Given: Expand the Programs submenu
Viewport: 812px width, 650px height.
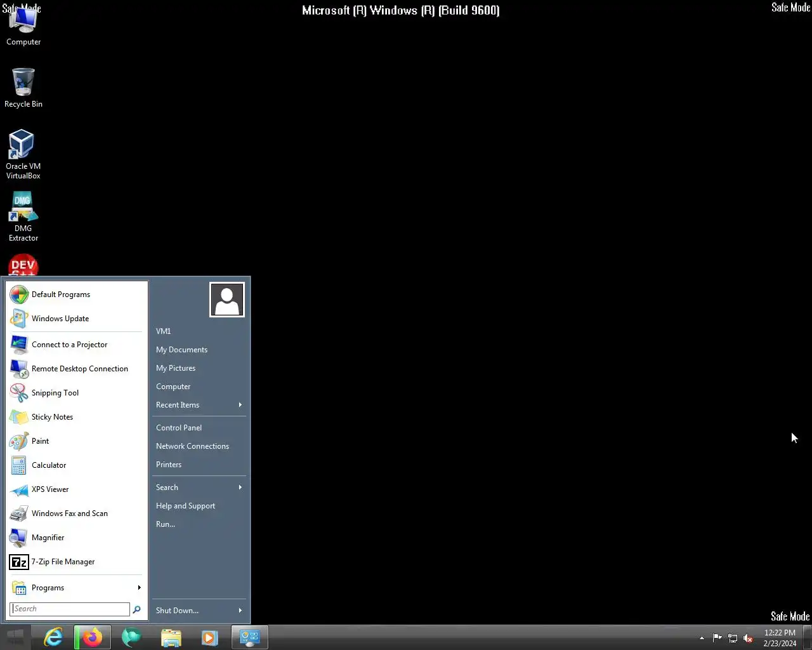Looking at the screenshot, I should (76, 588).
